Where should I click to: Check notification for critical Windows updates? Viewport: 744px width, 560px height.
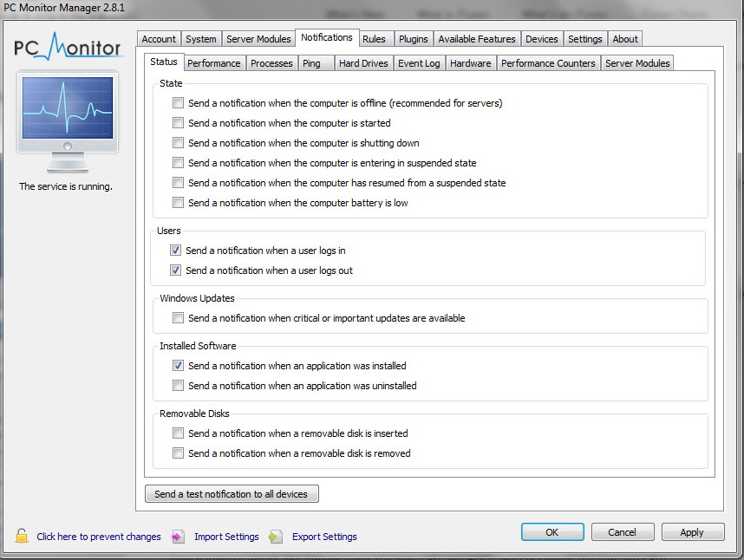coord(178,318)
